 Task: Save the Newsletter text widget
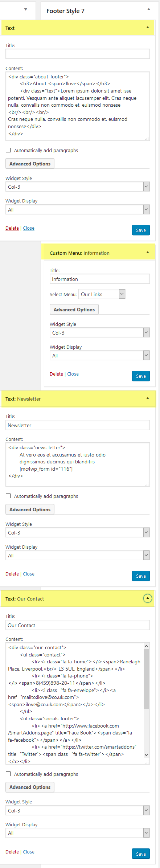[x=141, y=576]
